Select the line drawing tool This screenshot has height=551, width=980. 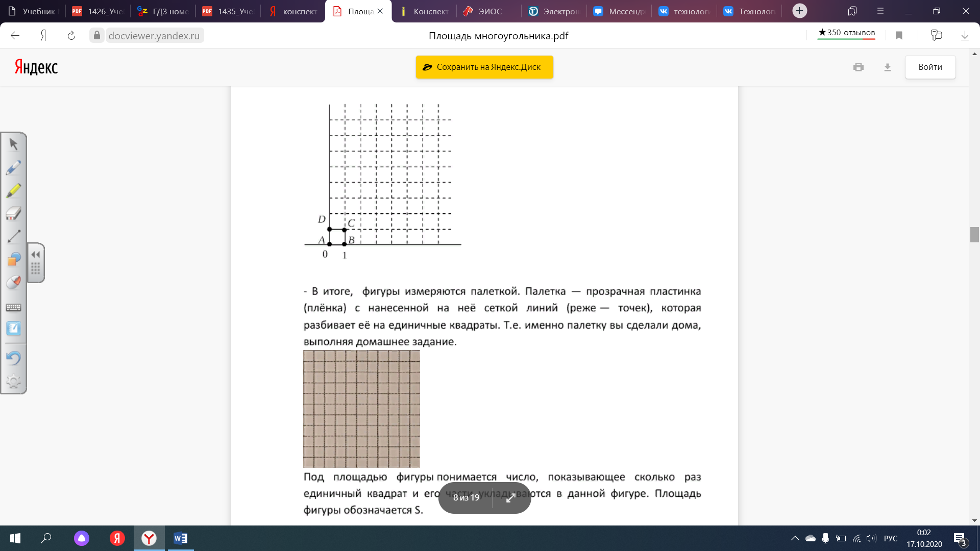14,236
